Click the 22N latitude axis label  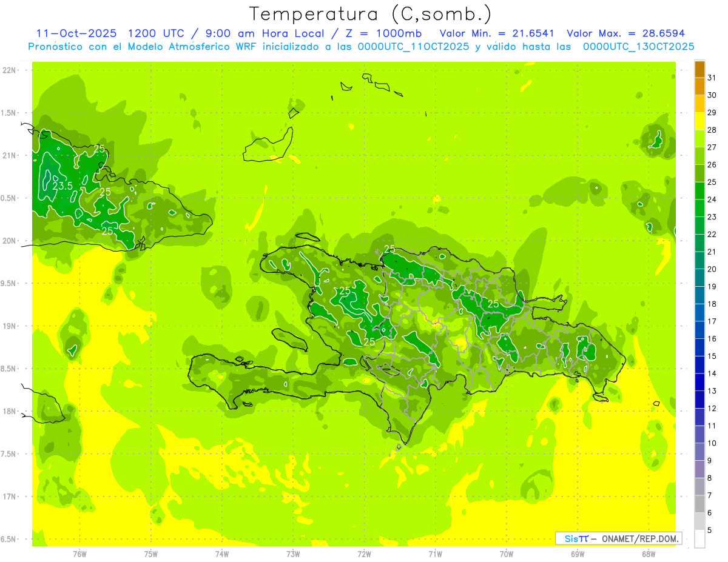[10, 70]
